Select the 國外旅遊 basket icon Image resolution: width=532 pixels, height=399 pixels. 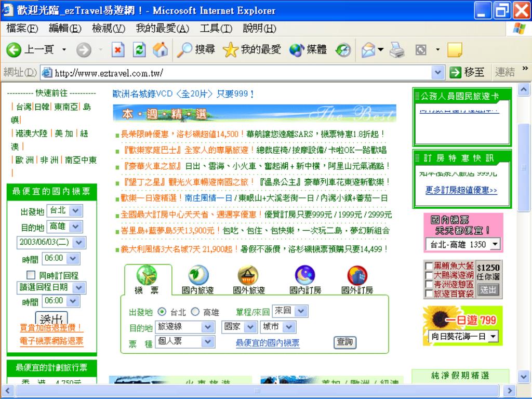point(248,275)
